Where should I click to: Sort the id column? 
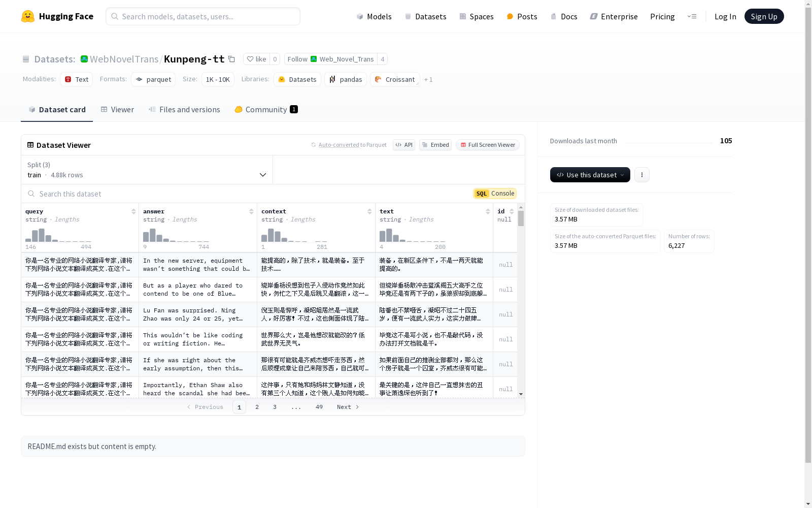point(512,211)
